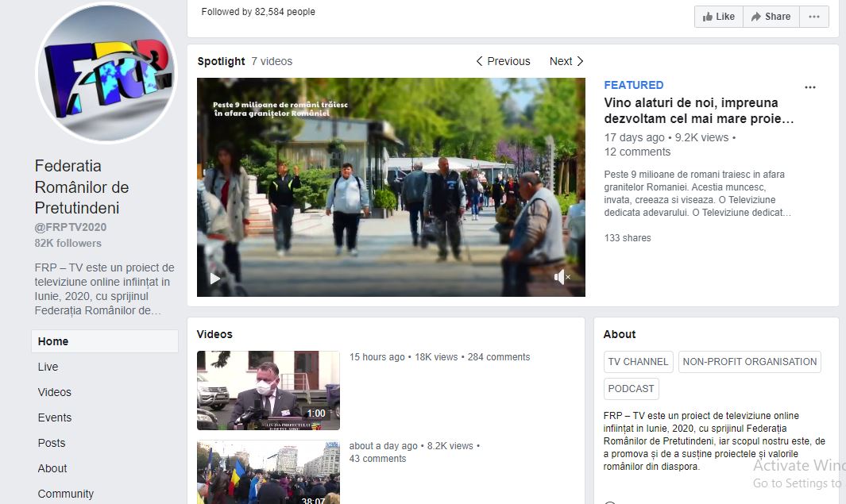Open the Videos tab in the sidebar
Screen dimensions: 846x504
55,392
